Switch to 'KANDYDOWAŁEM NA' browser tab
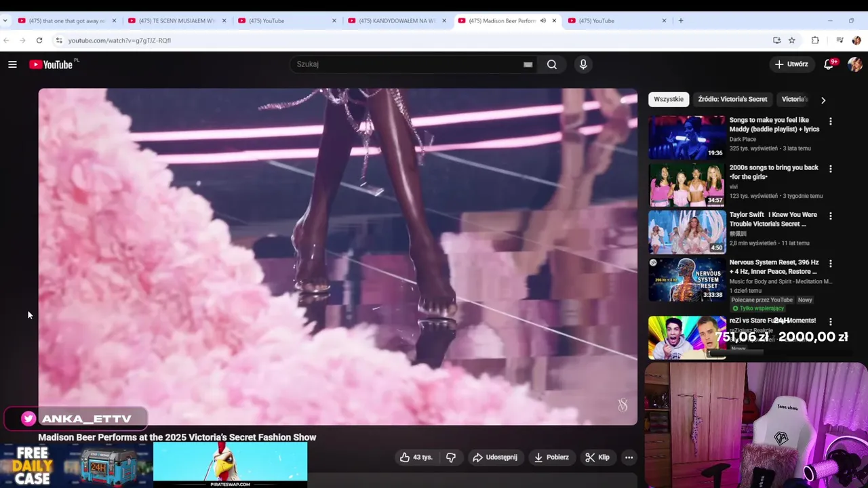 click(397, 21)
